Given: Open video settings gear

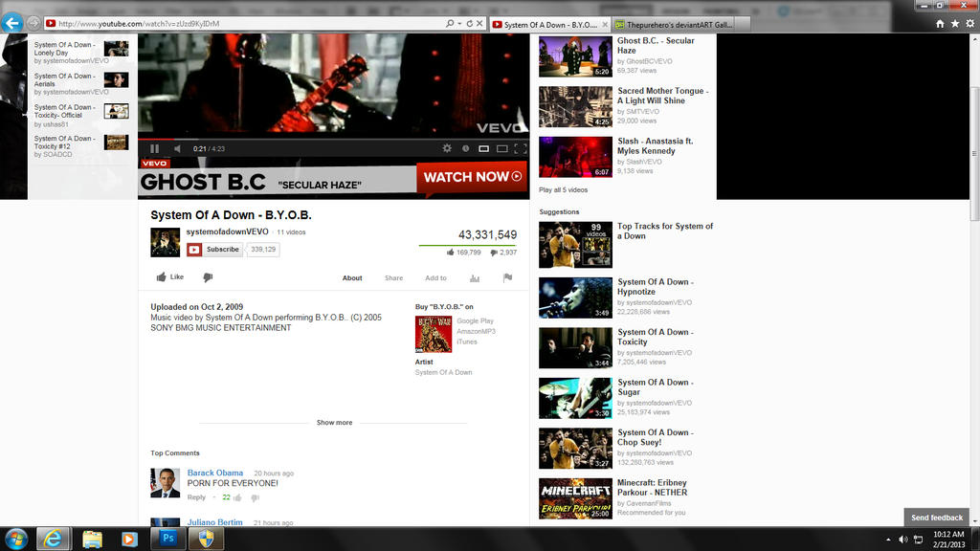Looking at the screenshot, I should coord(447,148).
